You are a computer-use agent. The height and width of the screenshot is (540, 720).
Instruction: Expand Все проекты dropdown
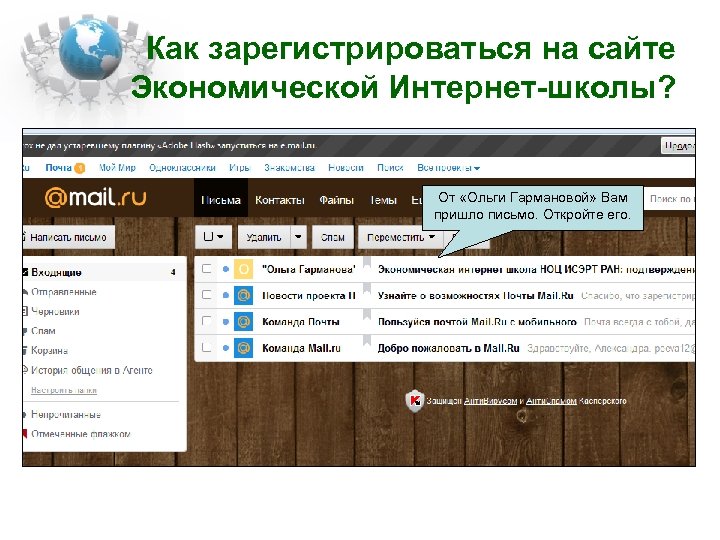tap(448, 168)
